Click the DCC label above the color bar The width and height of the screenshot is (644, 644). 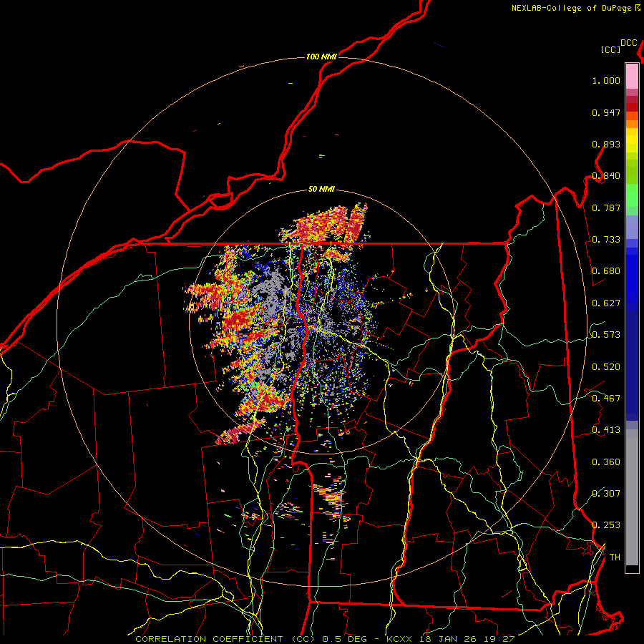coord(629,43)
